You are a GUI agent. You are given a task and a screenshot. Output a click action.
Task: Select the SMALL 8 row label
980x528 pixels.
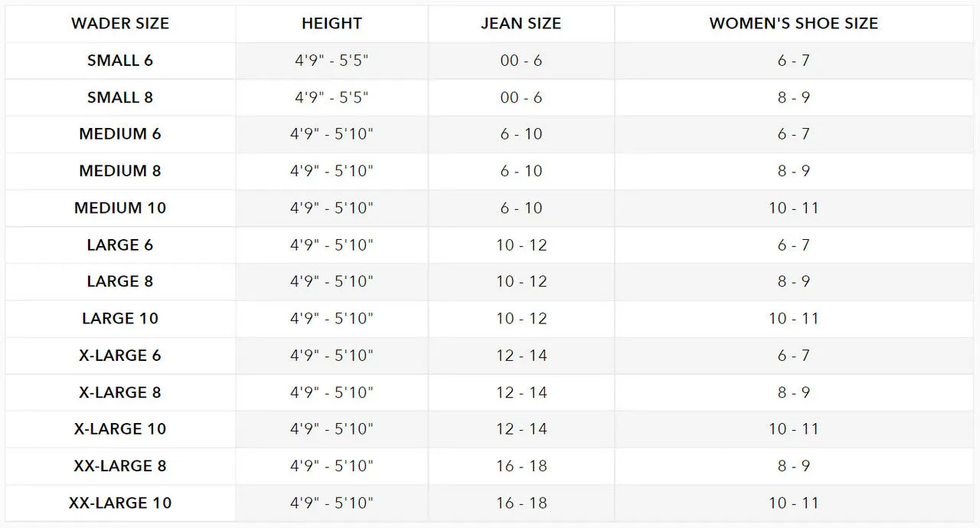[120, 97]
